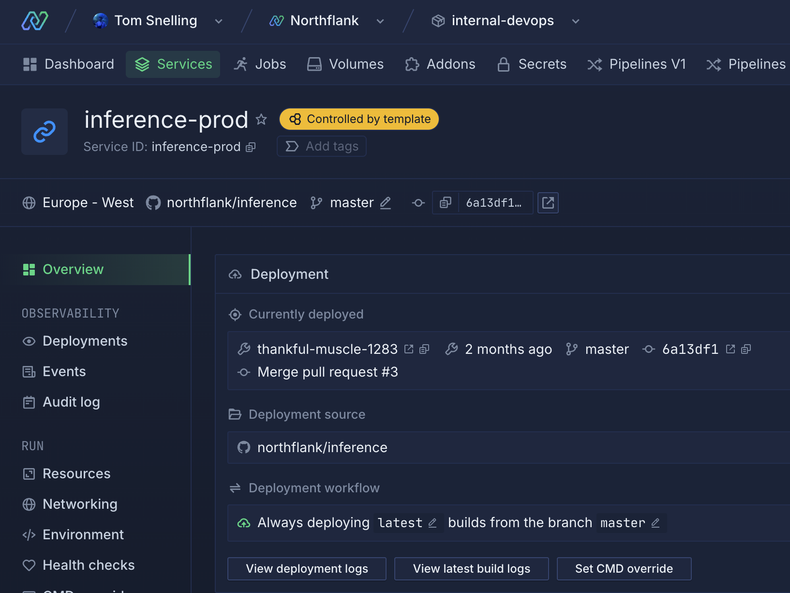
Task: Select Audit log in the sidebar
Action: (70, 402)
